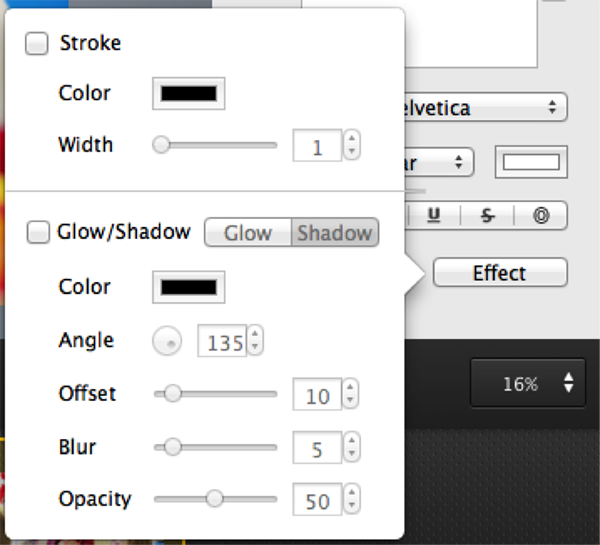Toggle strikethrough text formatting

[487, 215]
